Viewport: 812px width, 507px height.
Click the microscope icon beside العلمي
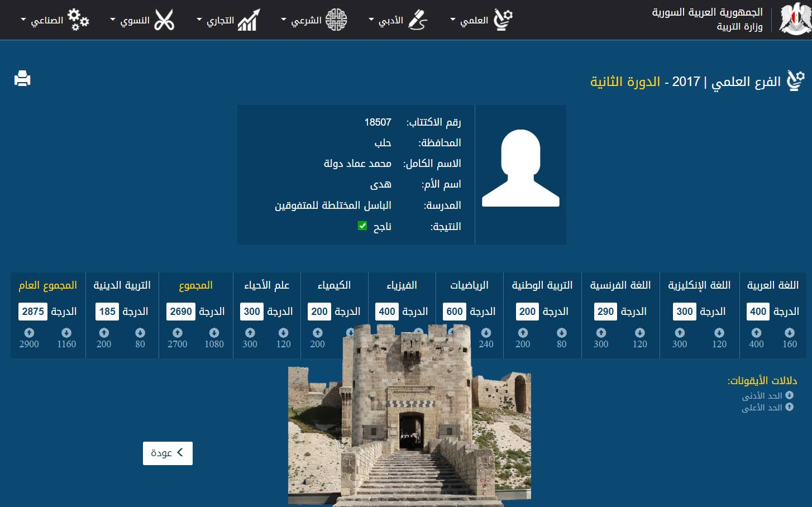[503, 20]
